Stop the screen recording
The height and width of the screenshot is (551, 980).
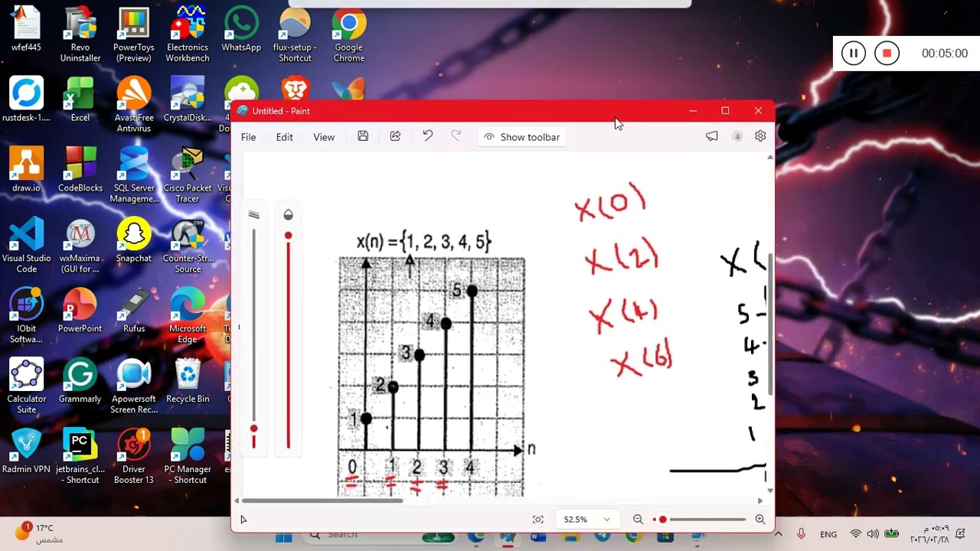[x=887, y=54]
